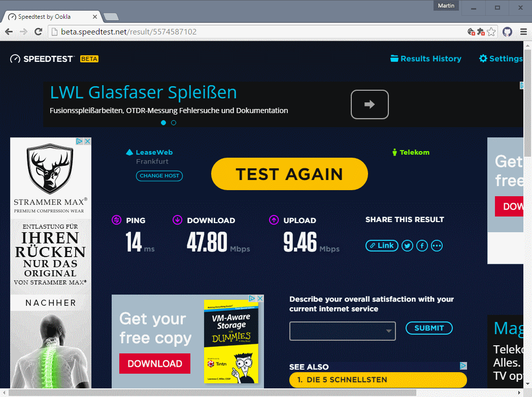
Task: Open the satisfaction dropdown
Action: (x=342, y=331)
